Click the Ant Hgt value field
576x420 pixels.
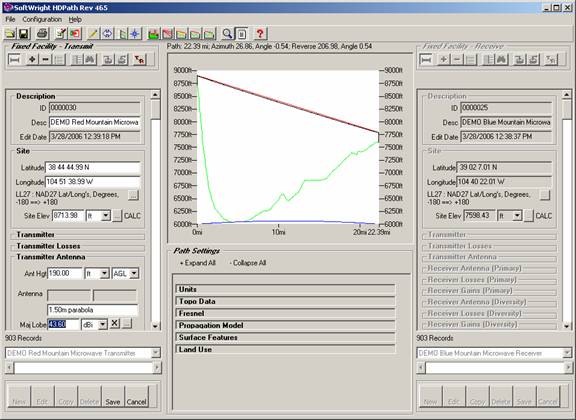coord(65,273)
